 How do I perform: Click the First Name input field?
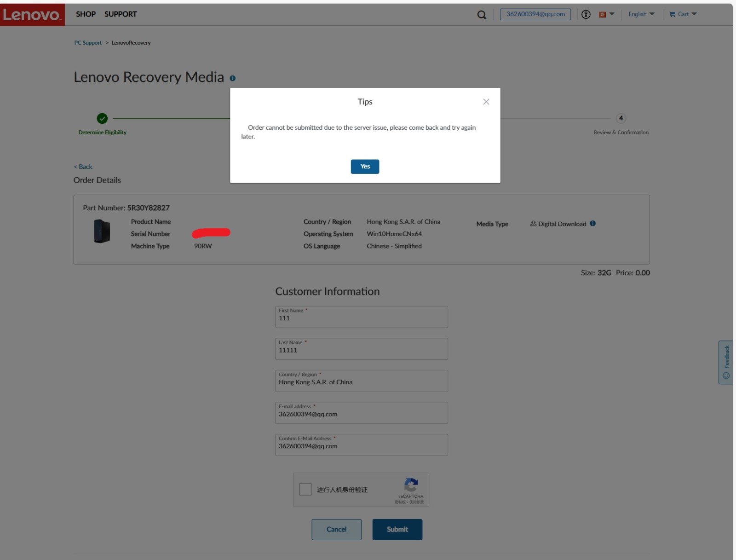click(361, 317)
